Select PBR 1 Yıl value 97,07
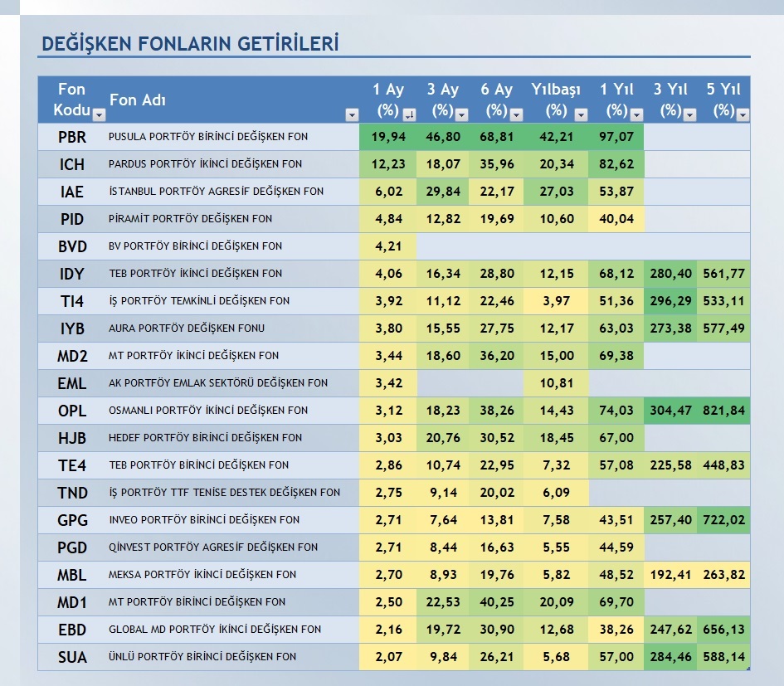Image resolution: width=784 pixels, height=686 pixels. (x=616, y=137)
